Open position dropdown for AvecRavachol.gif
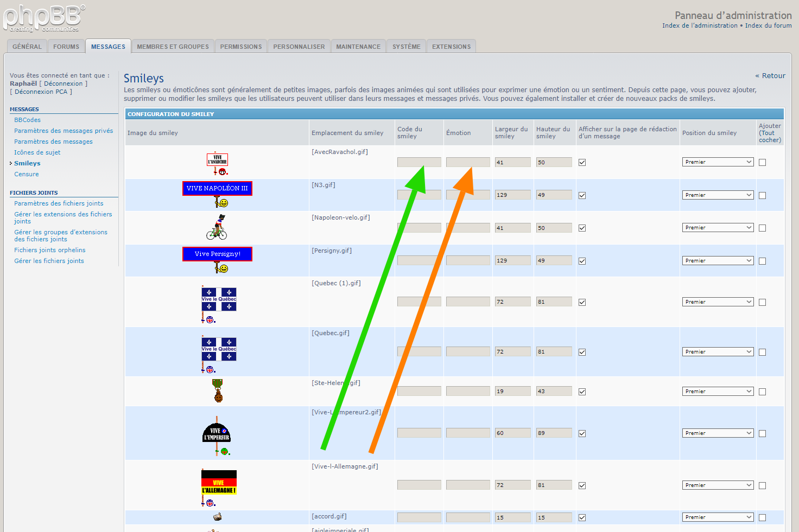This screenshot has width=799, height=532. [x=718, y=162]
